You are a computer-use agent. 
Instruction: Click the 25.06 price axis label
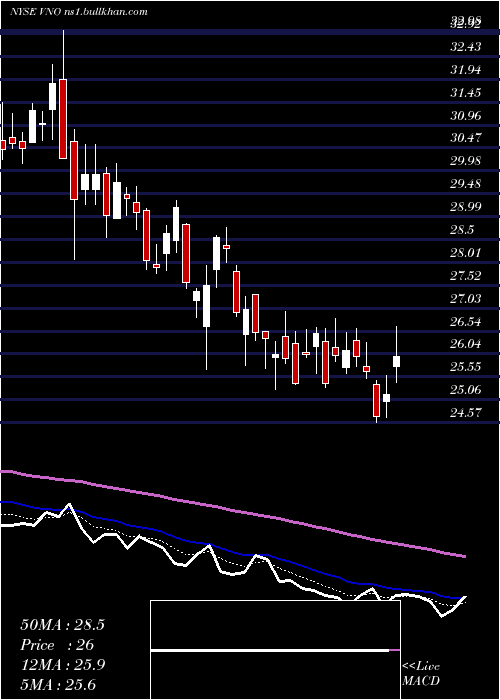click(x=466, y=390)
